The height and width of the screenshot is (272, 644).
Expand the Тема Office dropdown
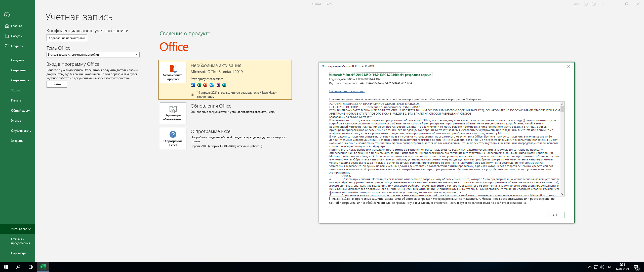(x=93, y=55)
